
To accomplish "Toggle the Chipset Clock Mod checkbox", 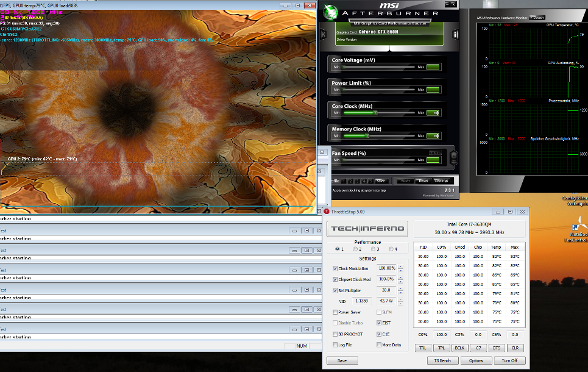I will tap(335, 279).
